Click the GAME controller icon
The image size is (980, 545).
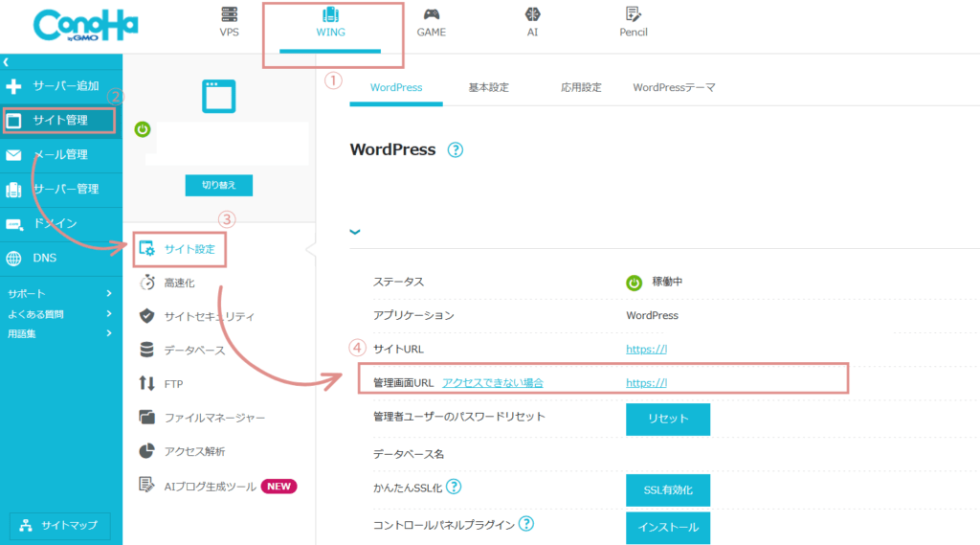point(432,13)
